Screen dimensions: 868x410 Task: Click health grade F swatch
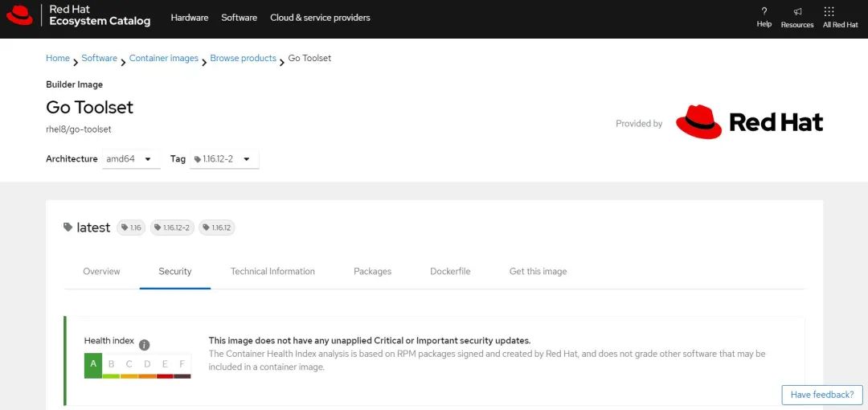click(182, 367)
